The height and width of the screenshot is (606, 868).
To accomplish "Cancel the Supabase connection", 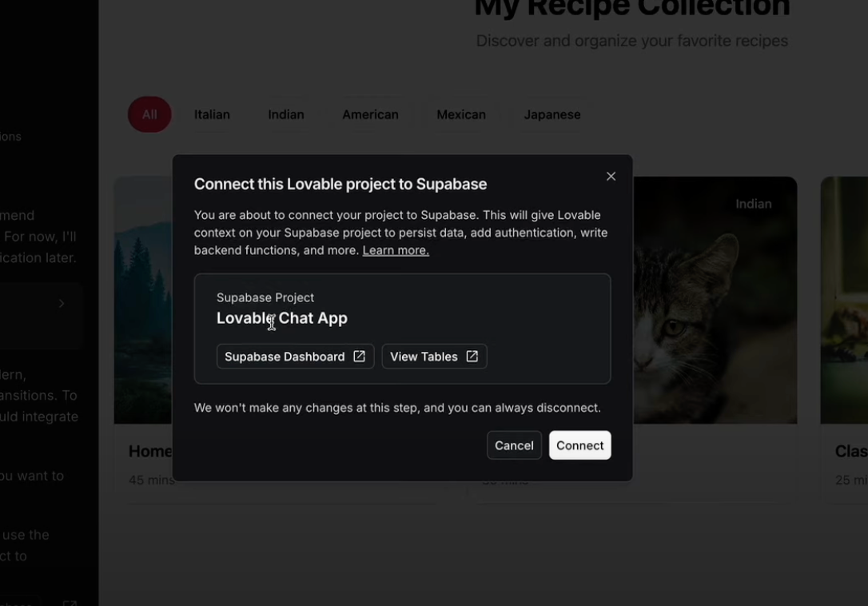I will click(514, 445).
